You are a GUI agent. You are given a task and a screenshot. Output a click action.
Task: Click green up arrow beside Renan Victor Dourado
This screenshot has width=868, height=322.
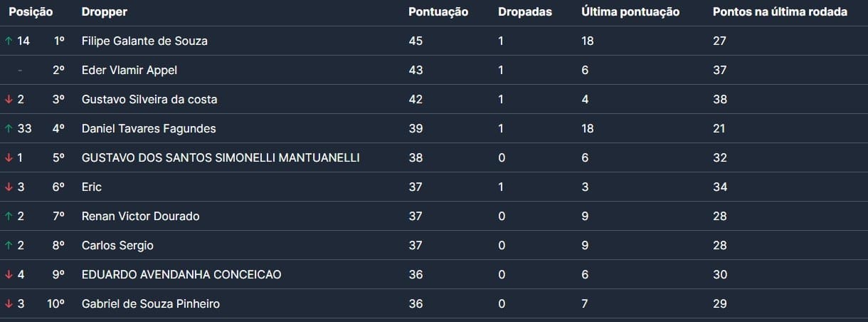(9, 217)
